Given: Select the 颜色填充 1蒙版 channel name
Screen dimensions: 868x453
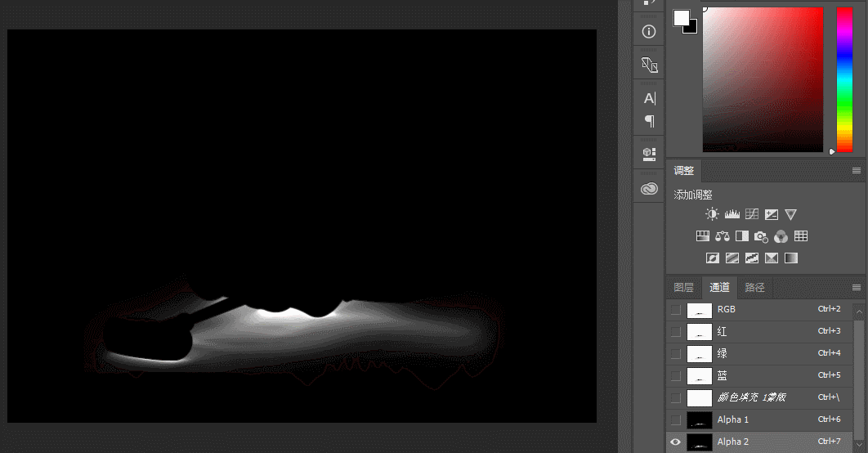Looking at the screenshot, I should pos(751,397).
